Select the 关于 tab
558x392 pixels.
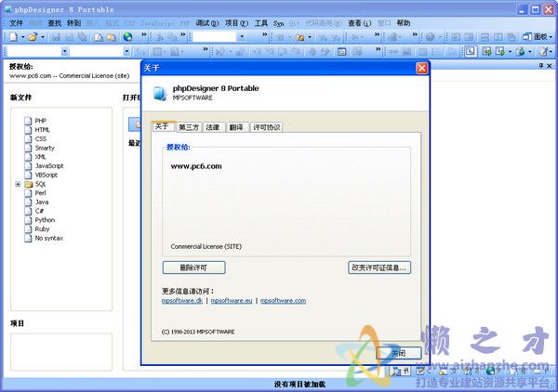click(x=162, y=126)
